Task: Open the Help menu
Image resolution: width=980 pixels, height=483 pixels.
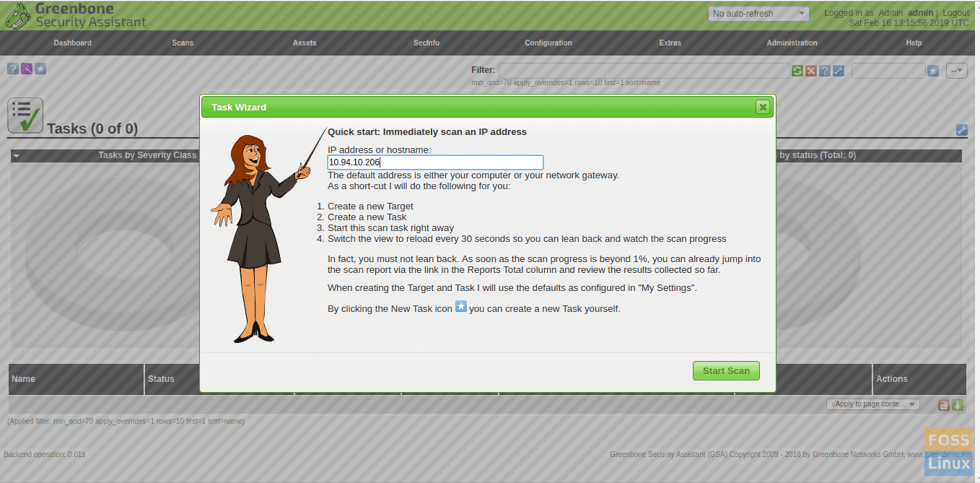Action: (914, 43)
